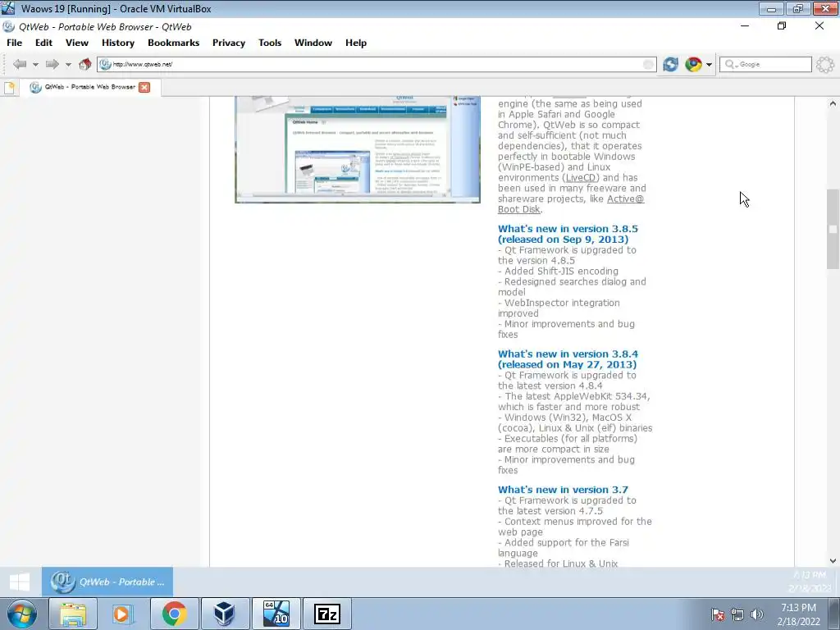Click Added support for the Farsi language text
840x630 pixels.
(563, 548)
